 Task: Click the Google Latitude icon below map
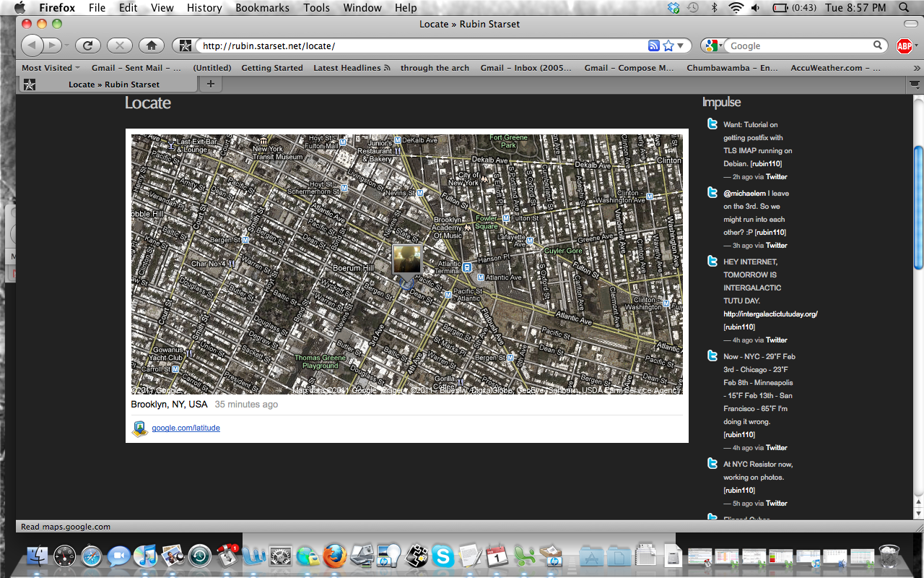pos(139,428)
